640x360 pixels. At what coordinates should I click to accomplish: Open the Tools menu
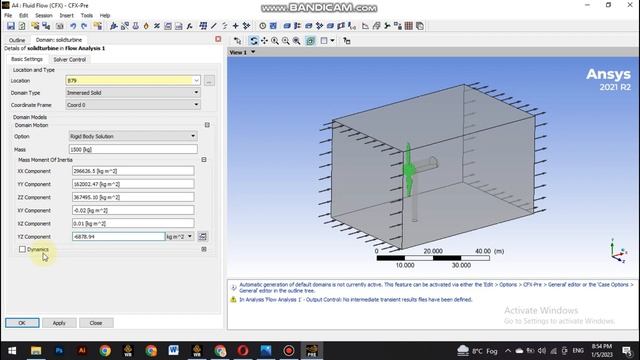tap(87, 16)
